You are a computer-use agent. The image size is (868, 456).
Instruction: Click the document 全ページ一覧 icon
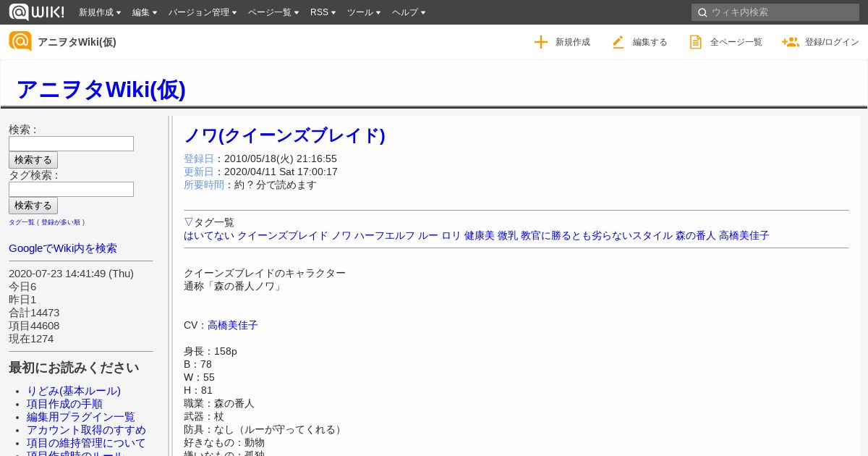coord(696,42)
